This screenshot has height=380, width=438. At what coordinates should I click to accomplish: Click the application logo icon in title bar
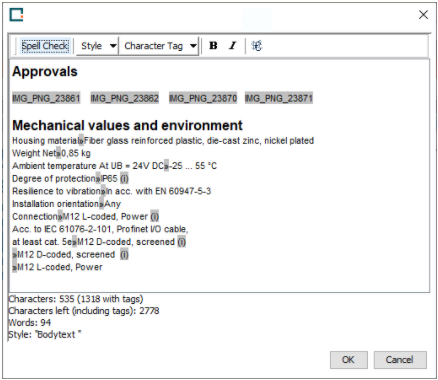pos(16,15)
